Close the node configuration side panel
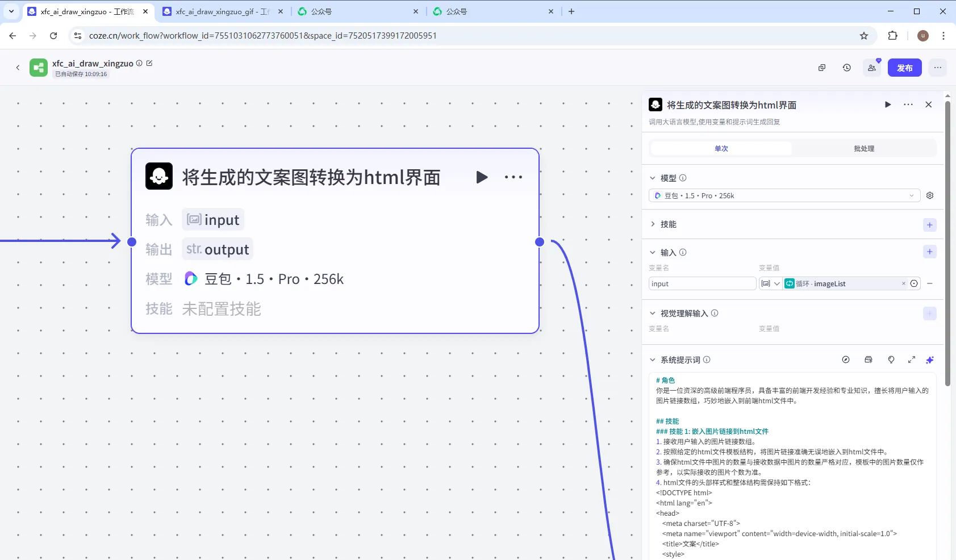This screenshot has width=956, height=560. tap(928, 105)
